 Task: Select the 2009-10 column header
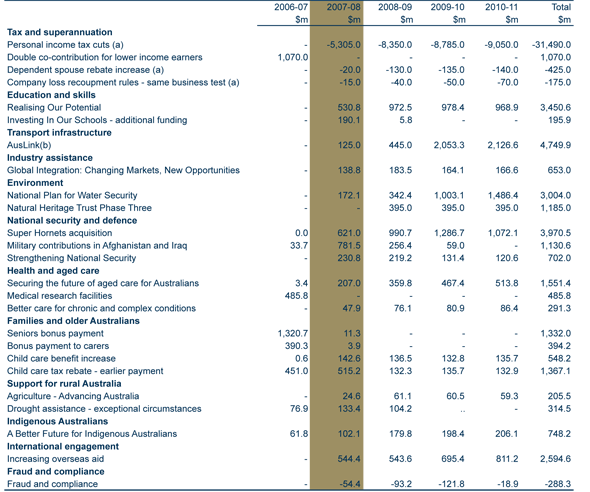click(x=447, y=7)
